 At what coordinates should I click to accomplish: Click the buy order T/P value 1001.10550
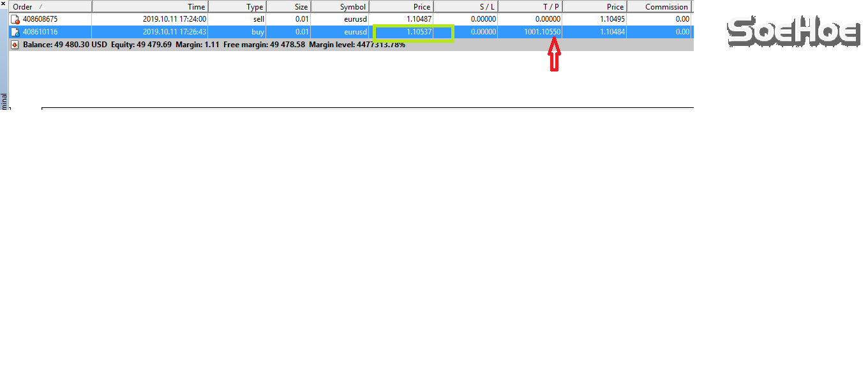542,32
